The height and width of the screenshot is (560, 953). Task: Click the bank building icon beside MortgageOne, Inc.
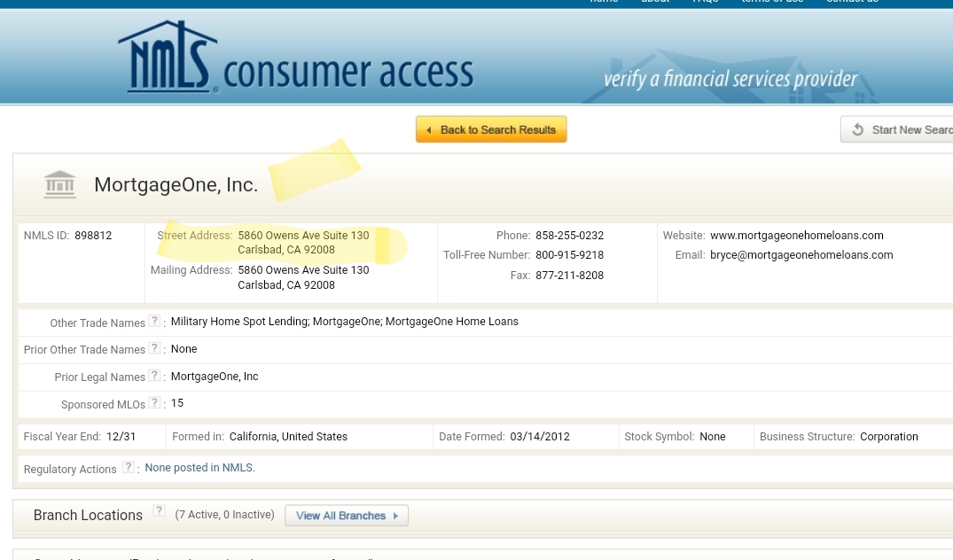[x=59, y=184]
